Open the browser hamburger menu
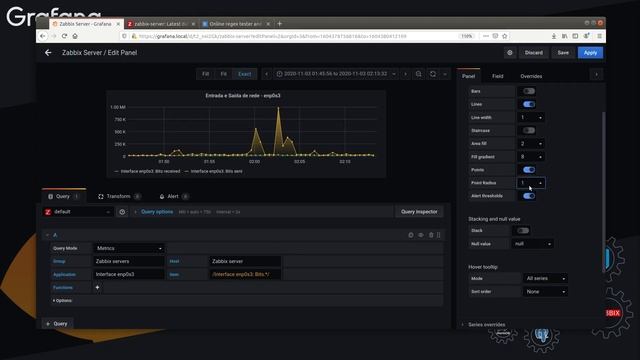Viewport: 640px width, 360px height. (x=600, y=36)
